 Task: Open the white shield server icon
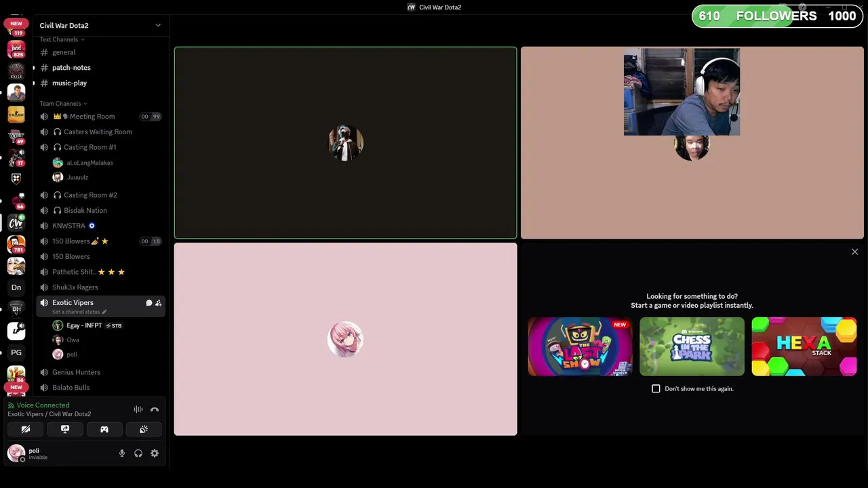[x=16, y=179]
